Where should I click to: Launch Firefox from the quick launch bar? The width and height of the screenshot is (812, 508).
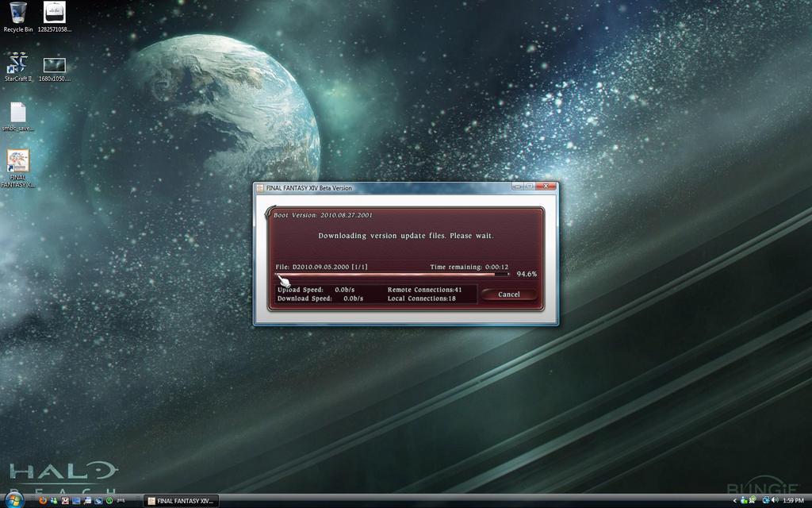(x=43, y=501)
